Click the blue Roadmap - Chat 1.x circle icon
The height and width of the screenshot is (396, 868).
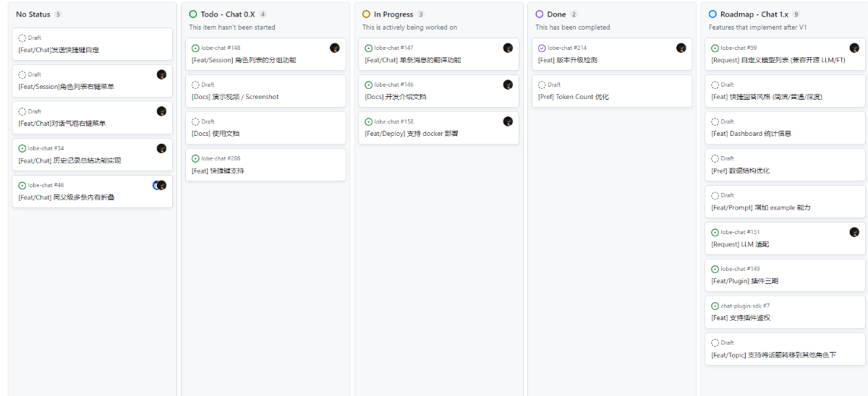point(713,14)
